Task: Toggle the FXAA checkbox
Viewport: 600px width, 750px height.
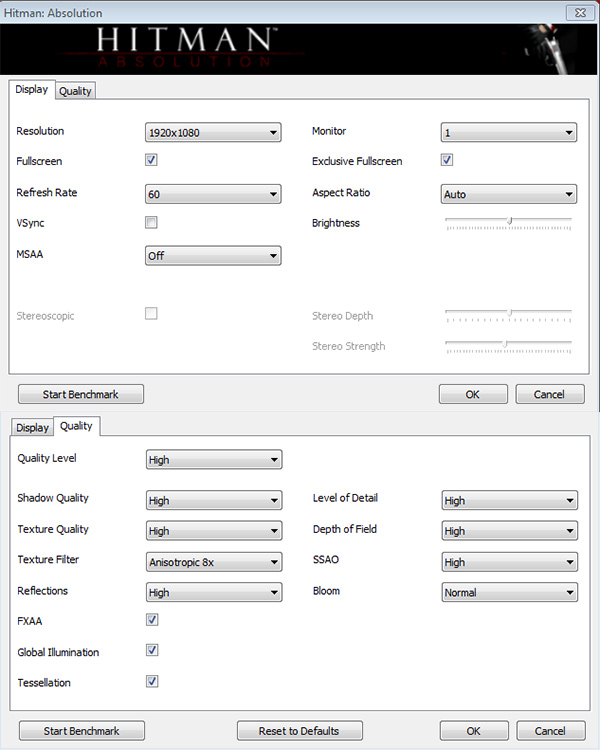Action: click(152, 620)
